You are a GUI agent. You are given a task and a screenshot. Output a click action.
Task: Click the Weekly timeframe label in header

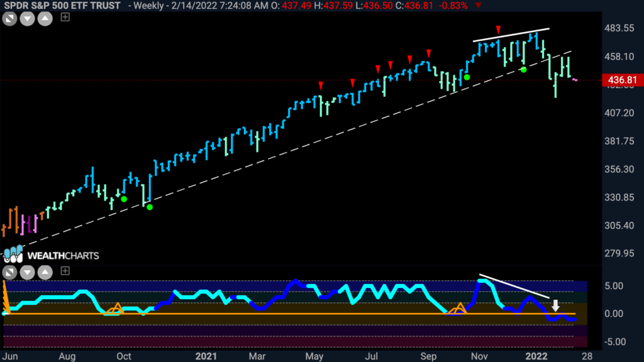[148, 5]
